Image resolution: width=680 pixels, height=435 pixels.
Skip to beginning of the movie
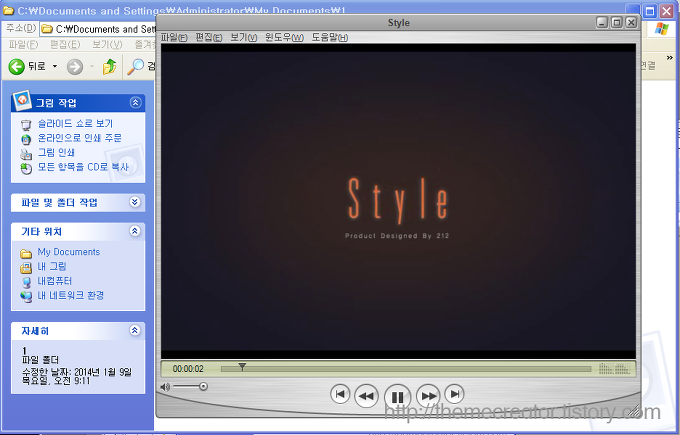340,394
